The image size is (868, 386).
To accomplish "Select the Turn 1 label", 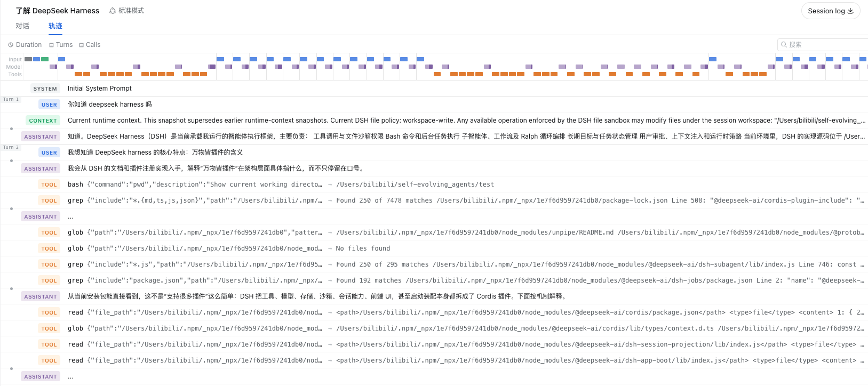I will pos(11,100).
